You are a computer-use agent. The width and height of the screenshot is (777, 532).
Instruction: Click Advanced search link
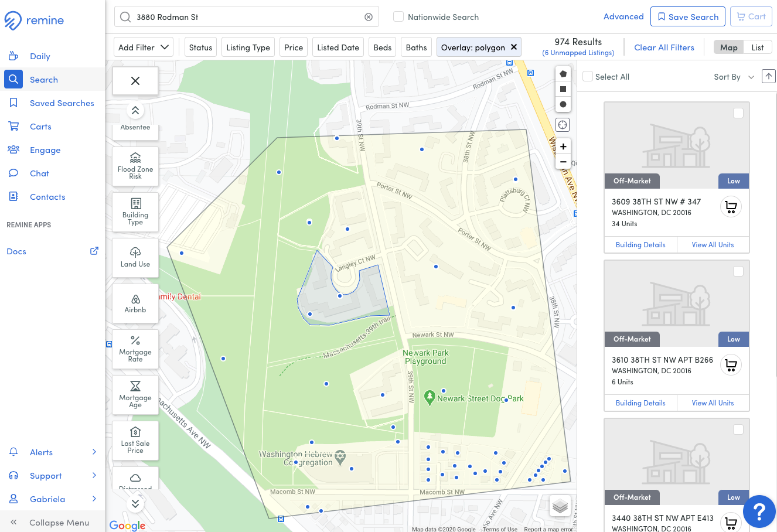tap(623, 16)
